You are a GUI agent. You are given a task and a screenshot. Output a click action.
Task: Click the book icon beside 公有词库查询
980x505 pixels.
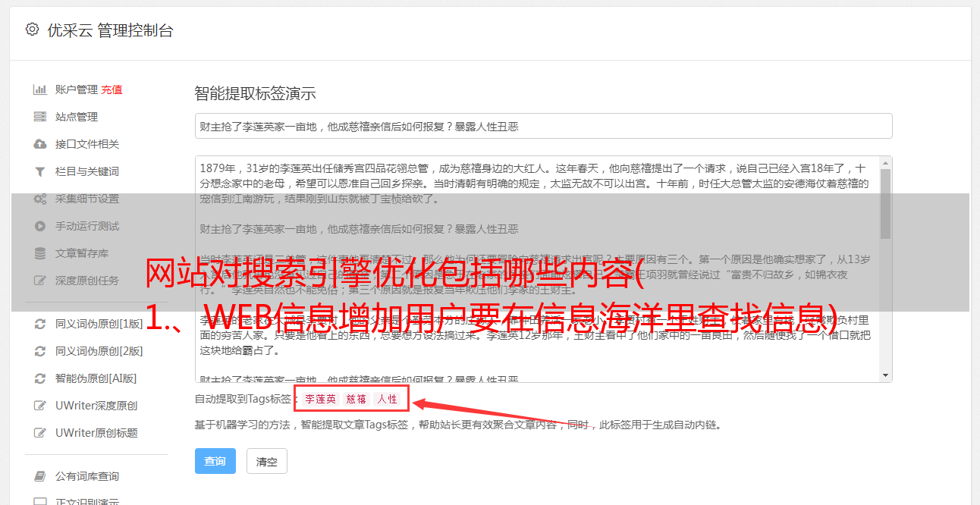(40, 476)
